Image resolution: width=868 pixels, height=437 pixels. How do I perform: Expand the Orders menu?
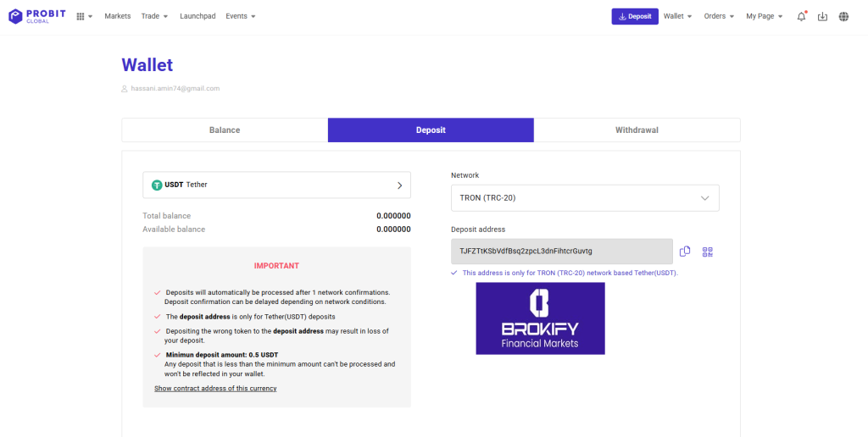click(720, 16)
